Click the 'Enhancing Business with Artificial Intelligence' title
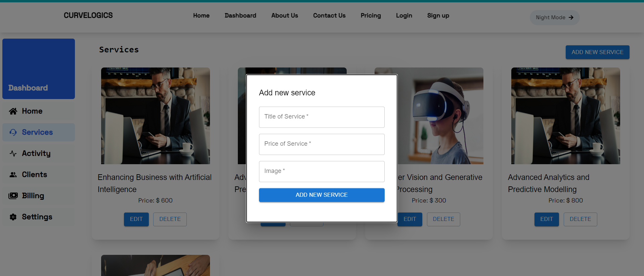The width and height of the screenshot is (644, 276). 155,183
